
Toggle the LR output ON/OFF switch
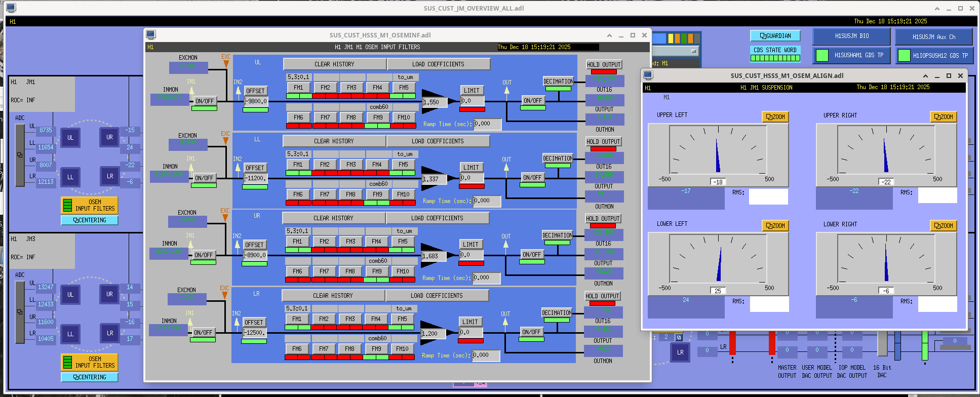pos(531,332)
